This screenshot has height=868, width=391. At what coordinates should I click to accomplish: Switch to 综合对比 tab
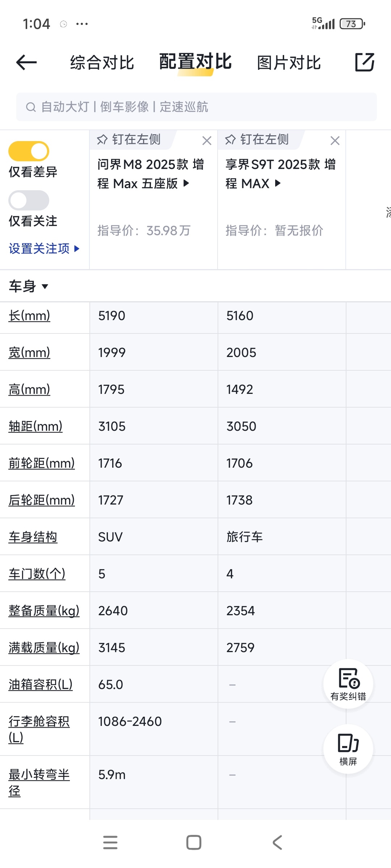(102, 63)
